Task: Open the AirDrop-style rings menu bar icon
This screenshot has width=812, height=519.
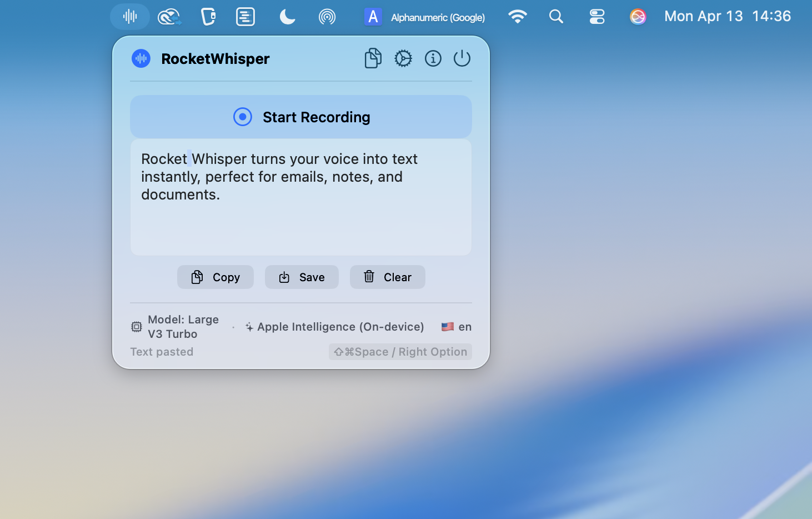Action: coord(327,17)
